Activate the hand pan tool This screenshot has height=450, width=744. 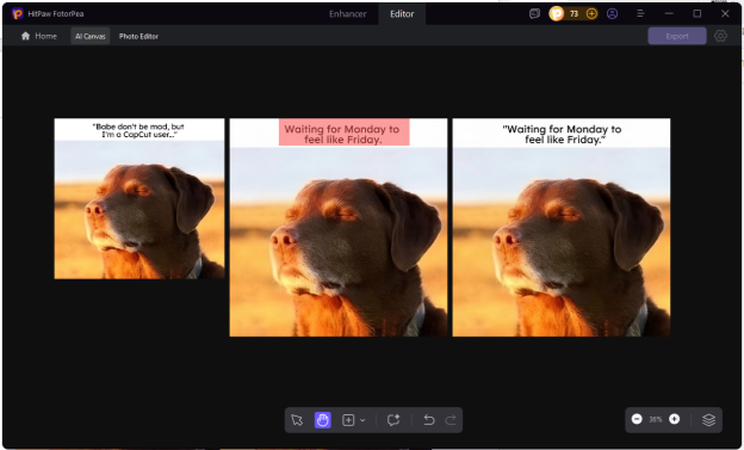pos(323,420)
